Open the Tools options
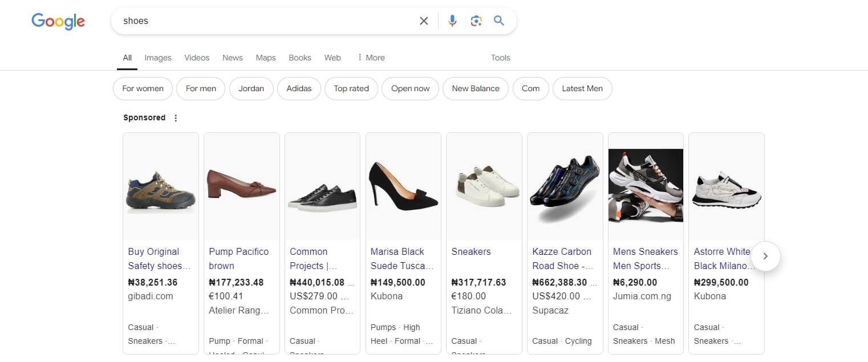868x362 pixels. click(500, 58)
